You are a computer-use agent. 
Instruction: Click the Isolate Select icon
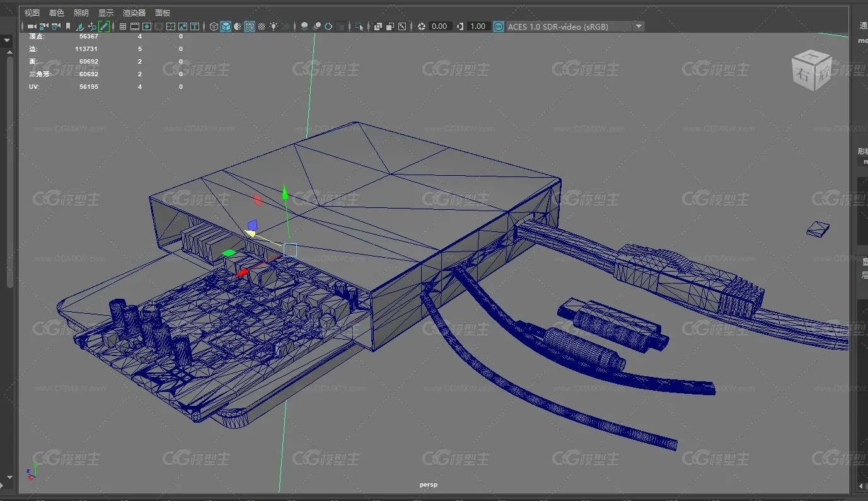pyautogui.click(x=359, y=26)
